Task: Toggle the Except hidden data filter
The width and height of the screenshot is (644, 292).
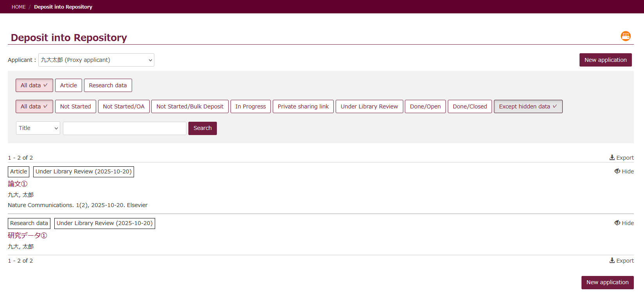Action: coord(528,106)
